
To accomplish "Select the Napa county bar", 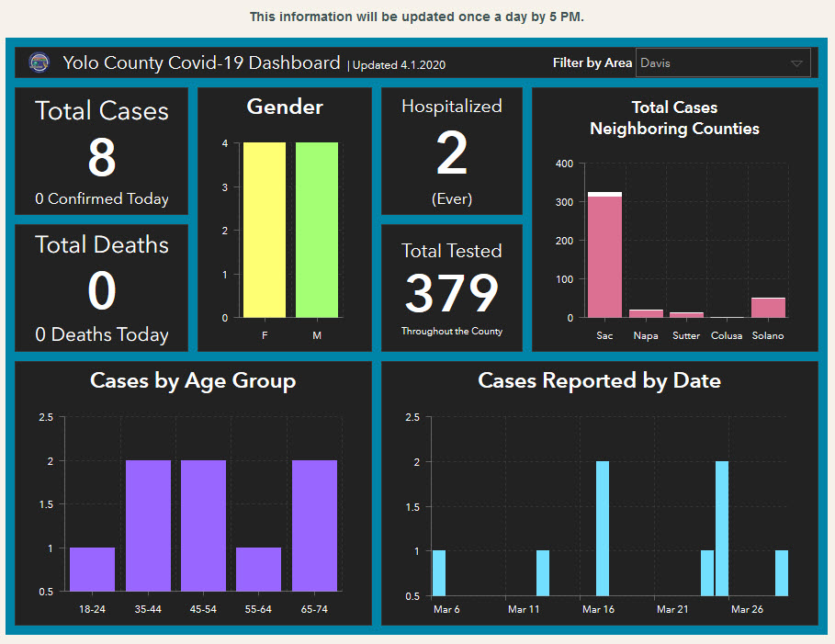I will [646, 313].
